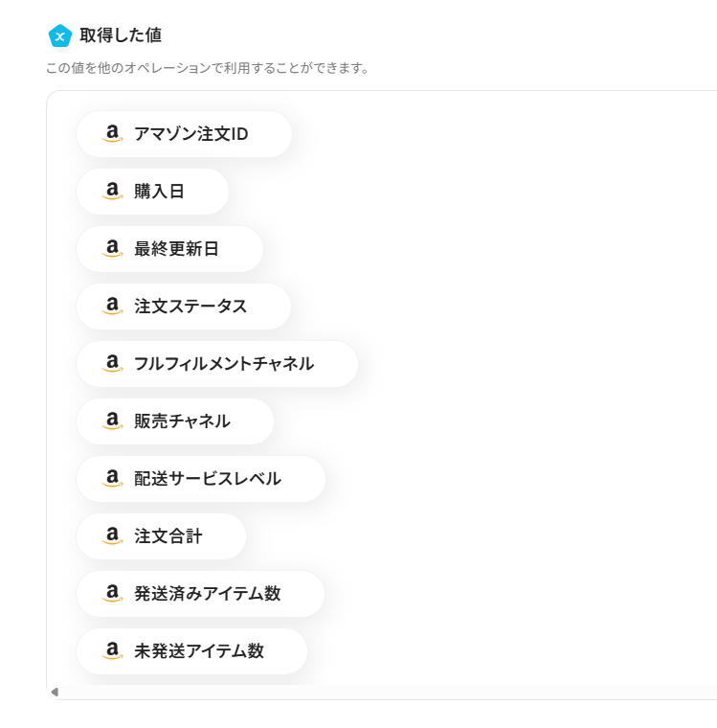The height and width of the screenshot is (728, 717).
Task: Click the Amazon icon next to アマゾン注文ID
Action: [113, 134]
